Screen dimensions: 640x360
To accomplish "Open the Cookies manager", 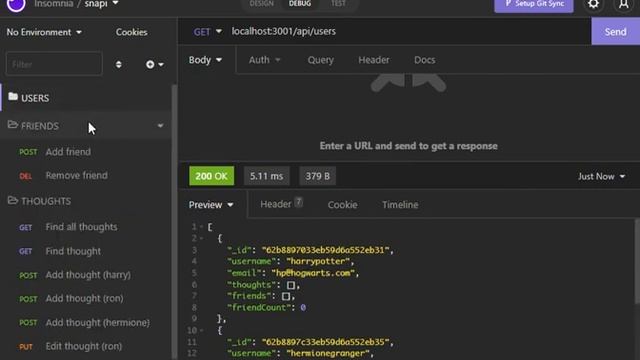I will 131,32.
